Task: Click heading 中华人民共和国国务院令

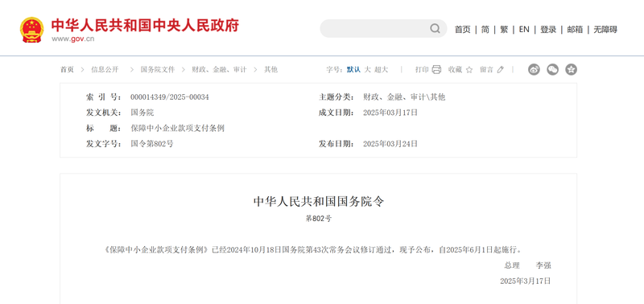Action: (319, 201)
